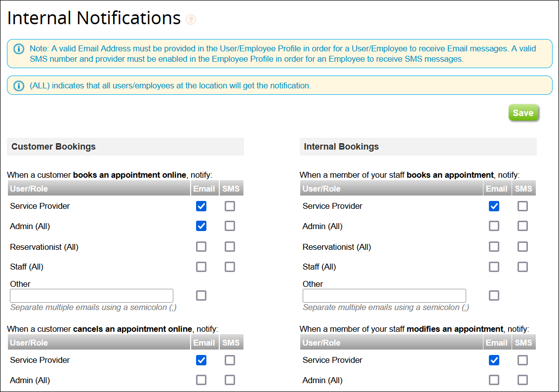This screenshot has width=559, height=392.
Task: Enable SMS for Service Provider customer bookings
Action: tap(230, 206)
